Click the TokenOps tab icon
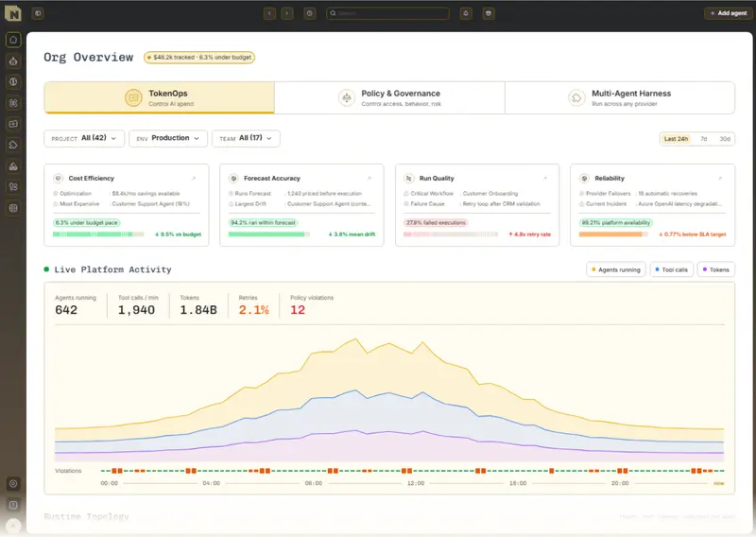The width and height of the screenshot is (756, 537). click(x=133, y=97)
